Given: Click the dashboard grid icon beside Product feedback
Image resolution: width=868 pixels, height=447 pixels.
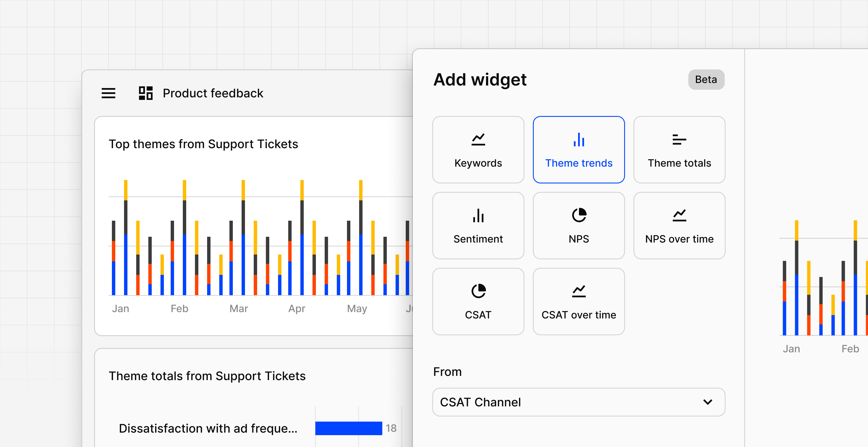Looking at the screenshot, I should tap(145, 93).
